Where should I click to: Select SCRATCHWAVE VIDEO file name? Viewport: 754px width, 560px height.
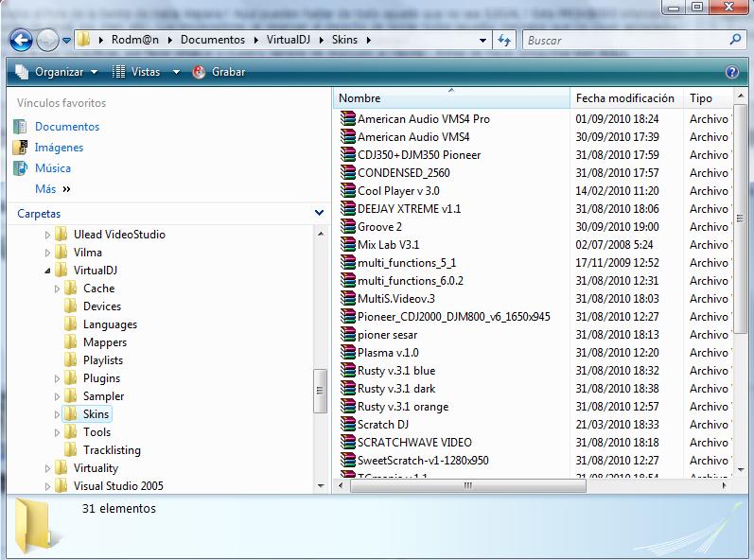pyautogui.click(x=414, y=443)
